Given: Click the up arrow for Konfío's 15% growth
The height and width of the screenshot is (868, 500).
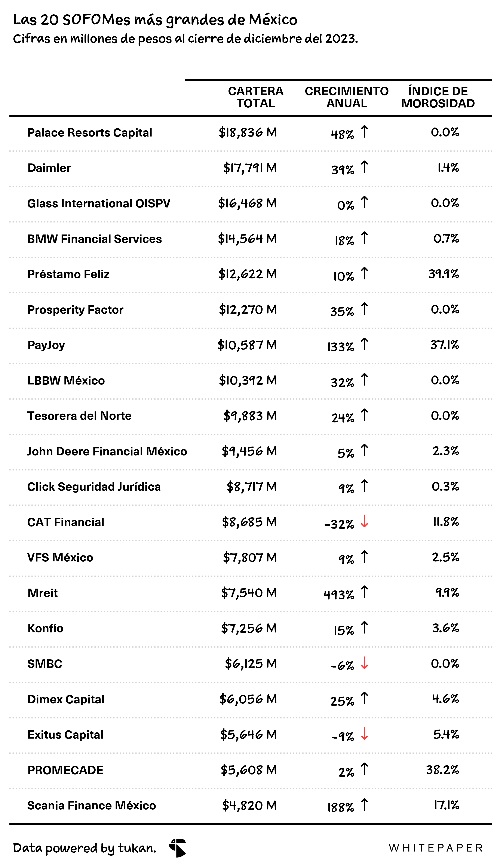Looking at the screenshot, I should tap(364, 627).
